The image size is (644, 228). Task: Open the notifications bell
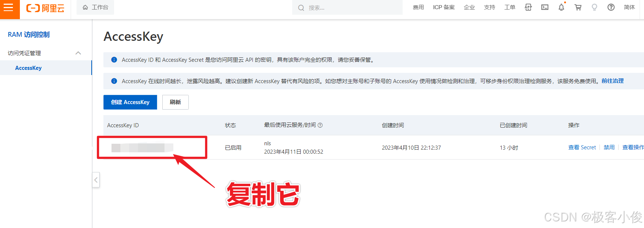pos(561,7)
